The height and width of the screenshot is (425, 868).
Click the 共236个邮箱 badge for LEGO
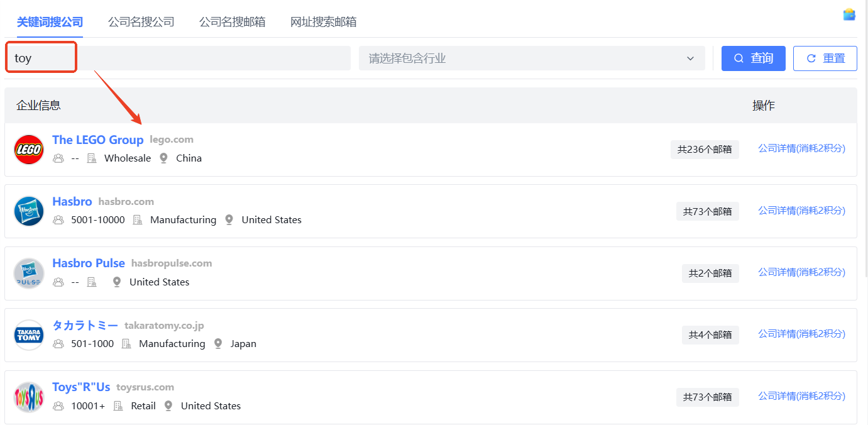[x=705, y=150]
